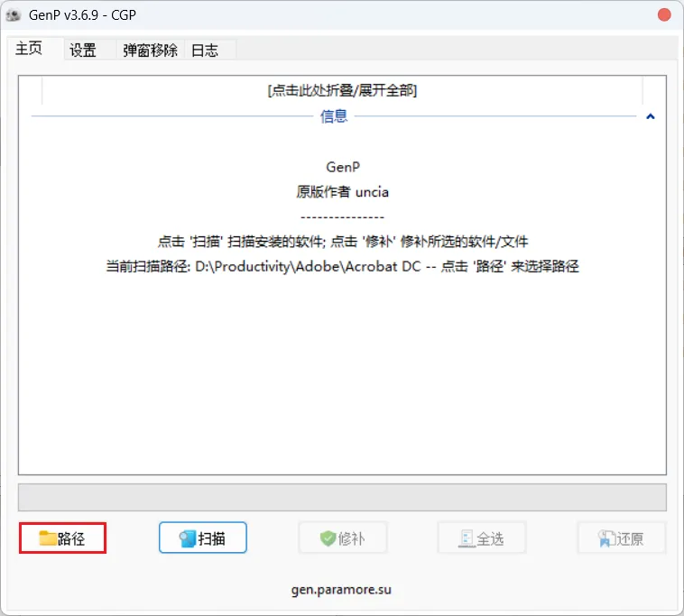684x616 pixels.
Task: Click the current scan path line
Action: pyautogui.click(x=342, y=266)
